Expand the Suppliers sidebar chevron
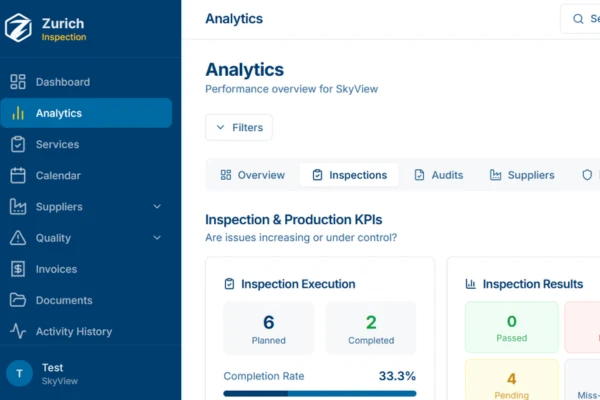This screenshot has height=400, width=600. point(157,207)
